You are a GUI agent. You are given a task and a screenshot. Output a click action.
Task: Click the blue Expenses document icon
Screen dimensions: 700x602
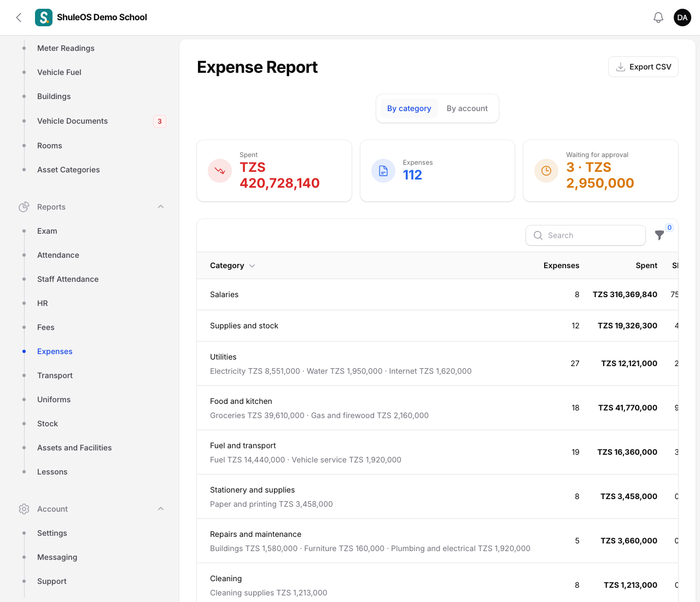383,171
